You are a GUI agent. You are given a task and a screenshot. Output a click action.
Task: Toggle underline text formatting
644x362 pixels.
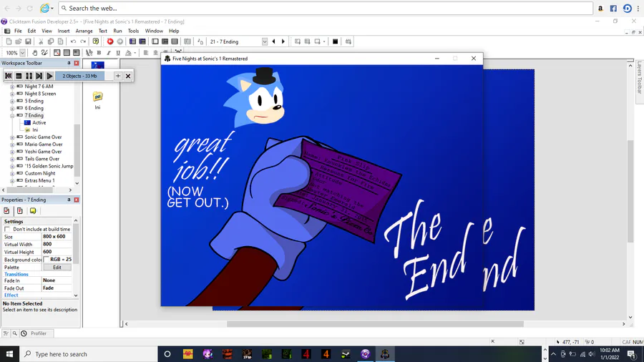click(x=118, y=52)
